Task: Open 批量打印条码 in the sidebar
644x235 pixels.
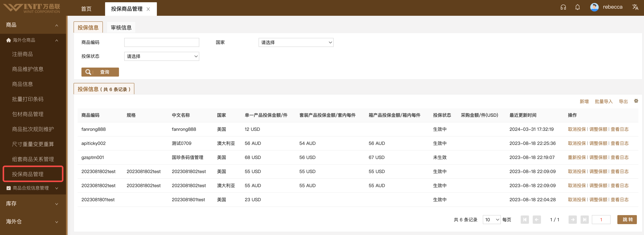Action: pos(28,99)
